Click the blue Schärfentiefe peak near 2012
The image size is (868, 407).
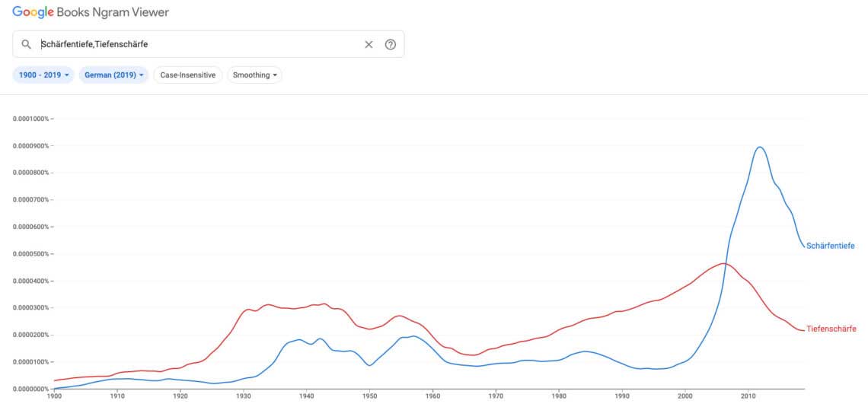(759, 147)
